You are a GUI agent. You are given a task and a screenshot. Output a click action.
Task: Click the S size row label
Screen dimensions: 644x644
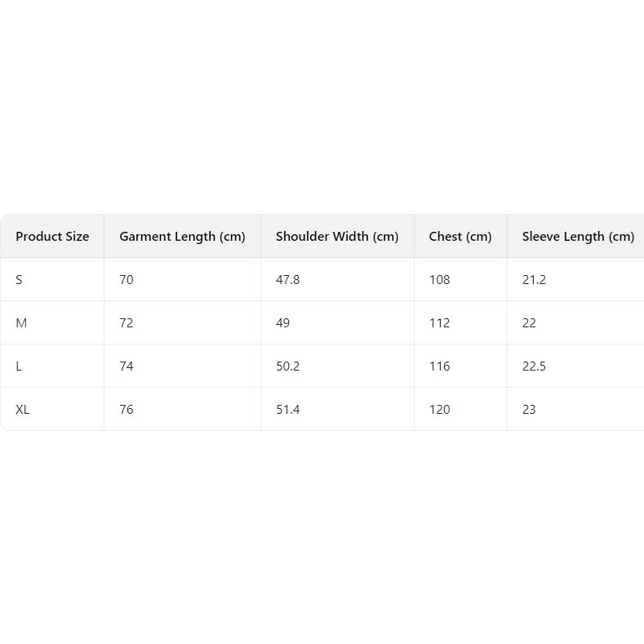pyautogui.click(x=20, y=280)
